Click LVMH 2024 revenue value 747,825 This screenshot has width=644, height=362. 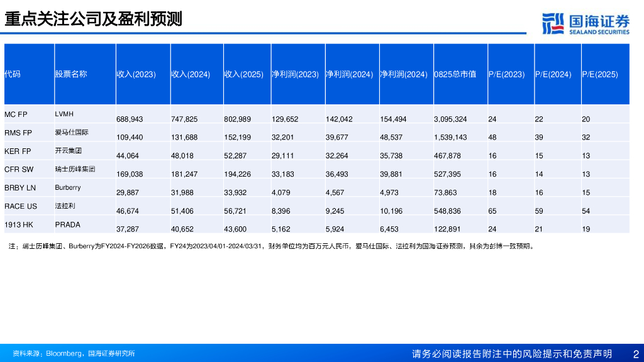click(x=184, y=119)
